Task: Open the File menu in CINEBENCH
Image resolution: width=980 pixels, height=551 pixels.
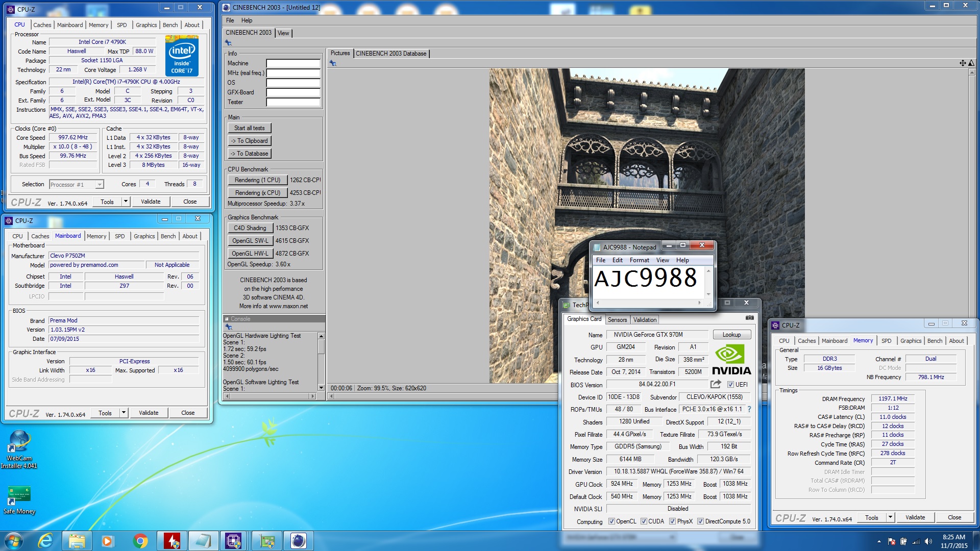Action: (230, 20)
